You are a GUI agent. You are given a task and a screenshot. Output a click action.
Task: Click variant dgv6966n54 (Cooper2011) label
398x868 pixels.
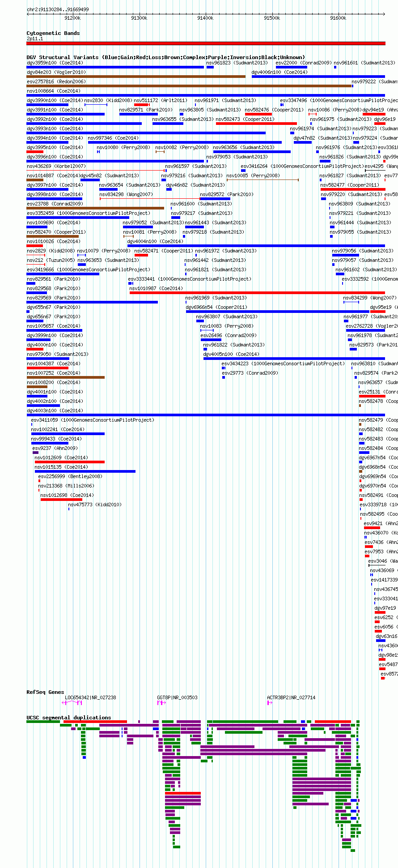click(x=216, y=307)
